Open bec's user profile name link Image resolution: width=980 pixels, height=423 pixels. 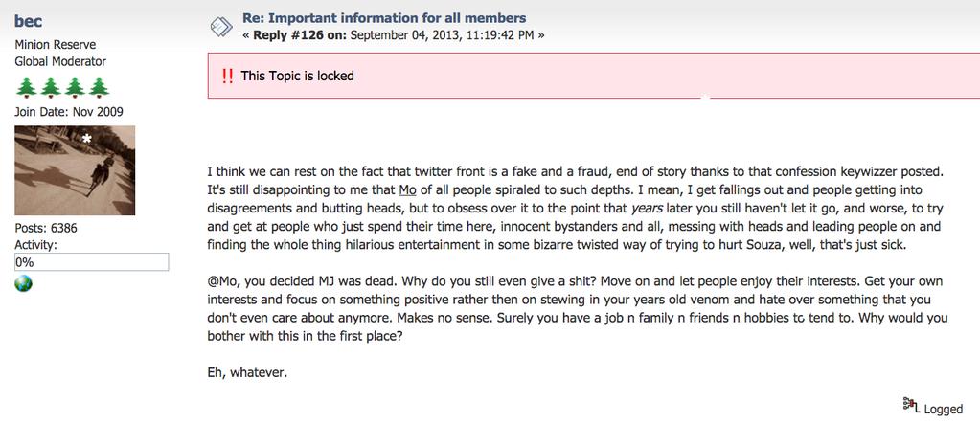(29, 20)
